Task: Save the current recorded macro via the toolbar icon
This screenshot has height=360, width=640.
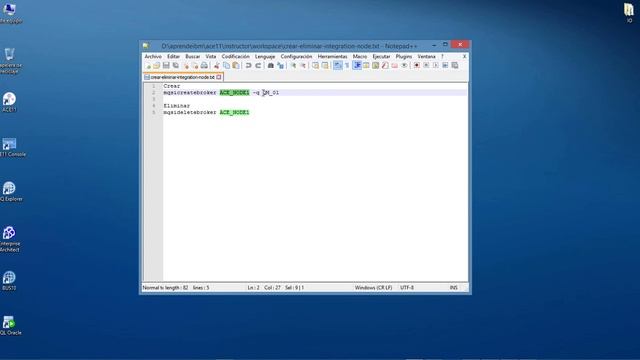Action: coord(454,66)
